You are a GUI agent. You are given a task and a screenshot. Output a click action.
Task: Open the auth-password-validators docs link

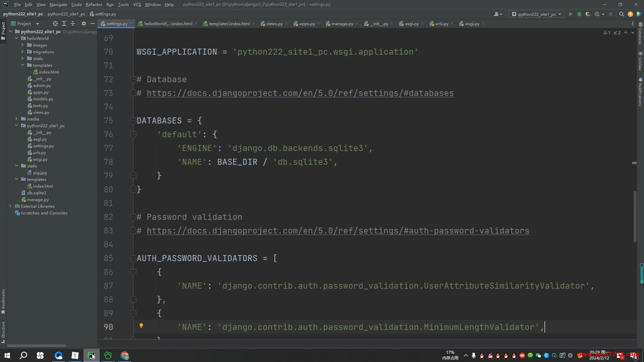[x=338, y=231]
